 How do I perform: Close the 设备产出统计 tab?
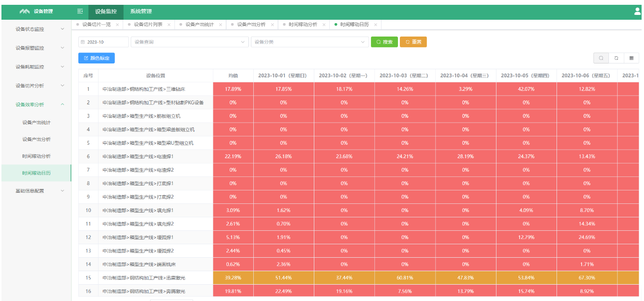pos(220,25)
